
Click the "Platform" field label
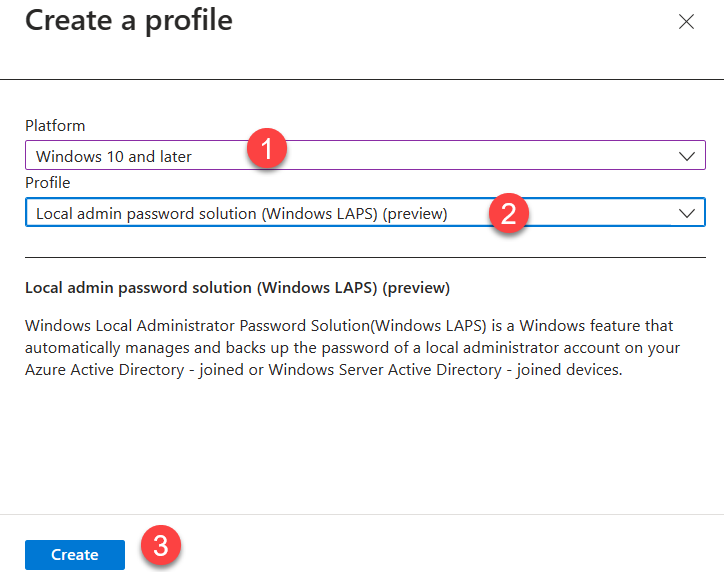coord(55,126)
